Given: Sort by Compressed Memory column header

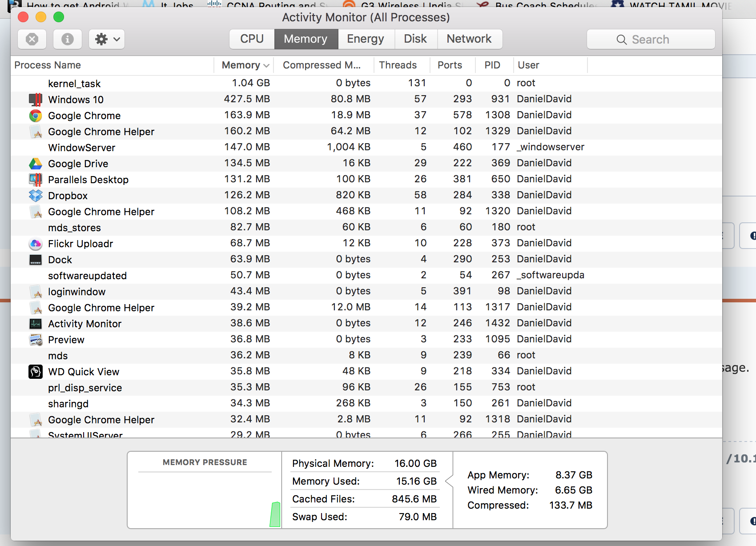Looking at the screenshot, I should click(323, 65).
